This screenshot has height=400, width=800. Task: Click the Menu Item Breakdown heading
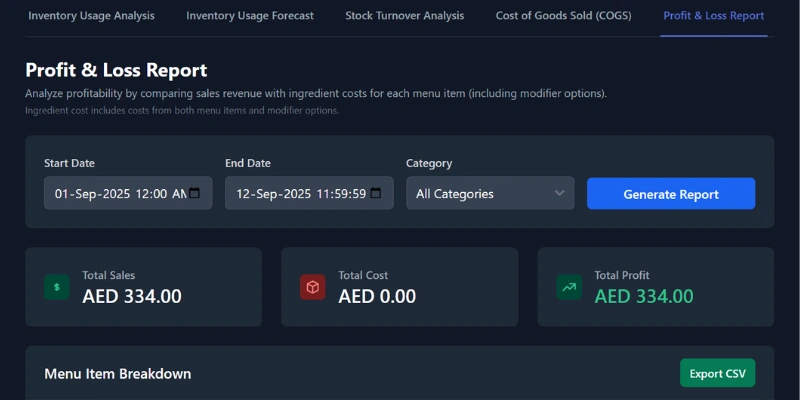[118, 374]
